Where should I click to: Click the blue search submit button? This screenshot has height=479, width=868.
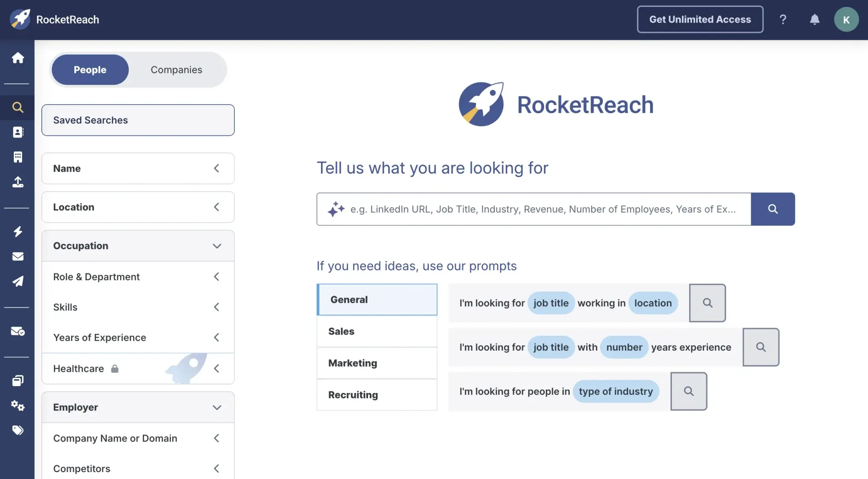click(x=773, y=209)
